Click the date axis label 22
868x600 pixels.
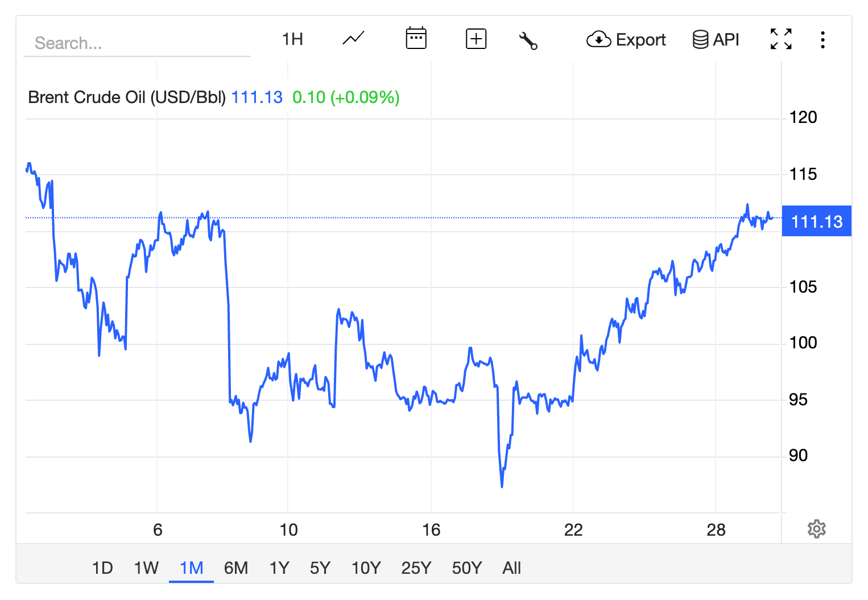[573, 530]
